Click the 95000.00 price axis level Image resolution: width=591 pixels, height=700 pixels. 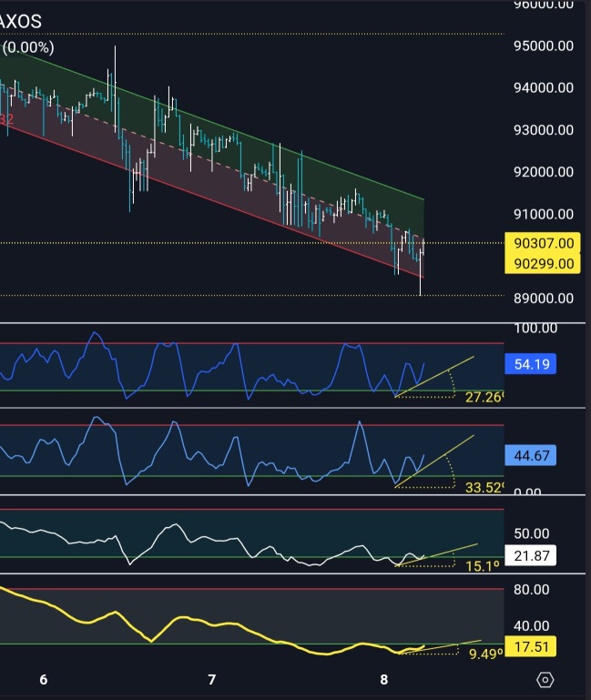pos(544,46)
